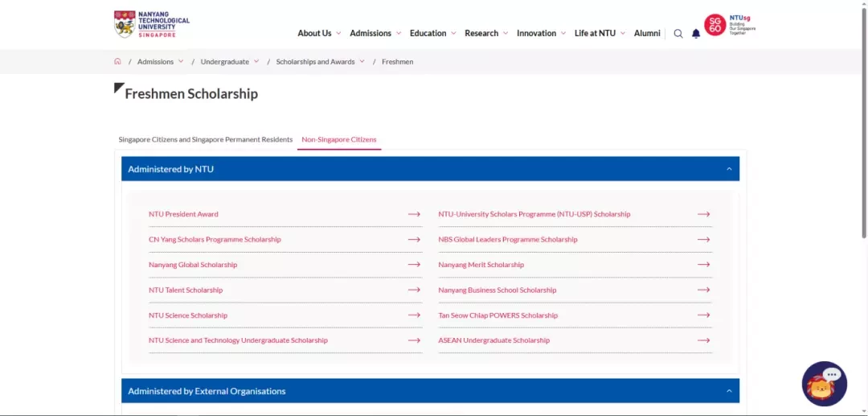Image resolution: width=868 pixels, height=416 pixels.
Task: Follow arrow beside Nanyang Business School Scholarship
Action: pyautogui.click(x=703, y=290)
